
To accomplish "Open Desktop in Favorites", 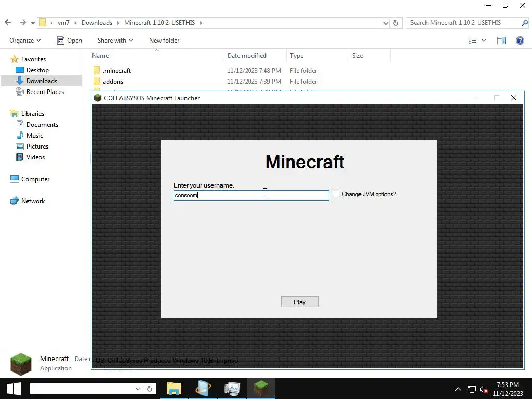I will (x=37, y=70).
